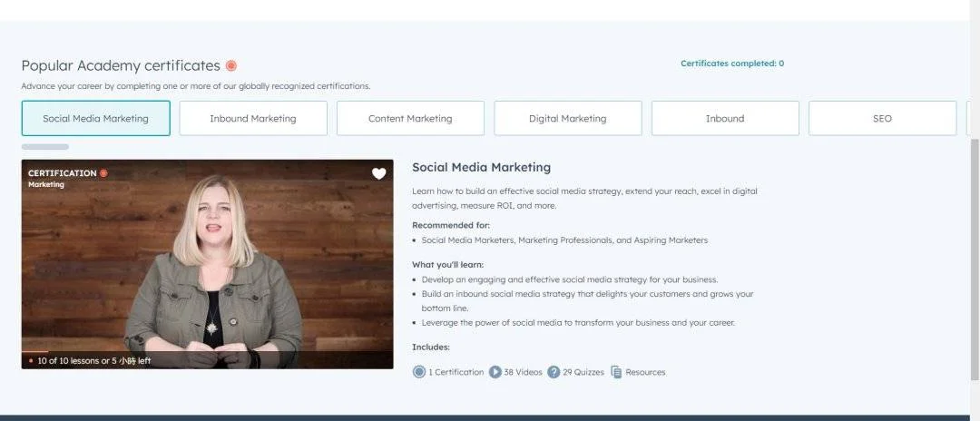980x421 pixels.
Task: Click the 'What you'll learn:' heading
Action: [448, 264]
